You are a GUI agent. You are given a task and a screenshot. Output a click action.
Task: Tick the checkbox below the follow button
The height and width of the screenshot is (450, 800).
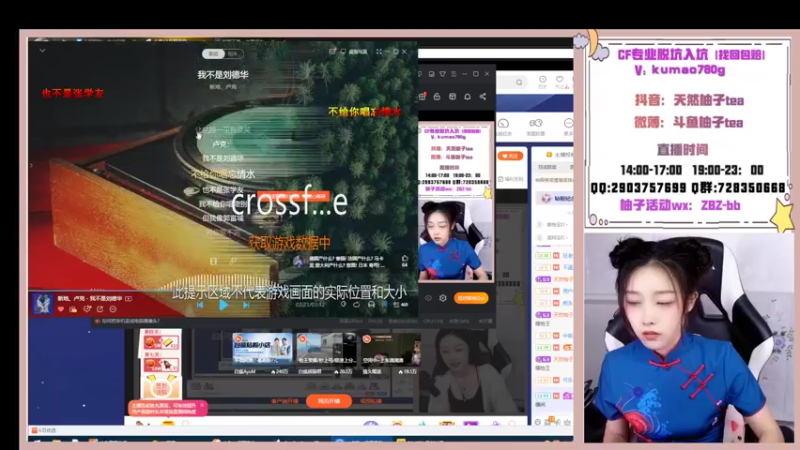tap(501, 179)
